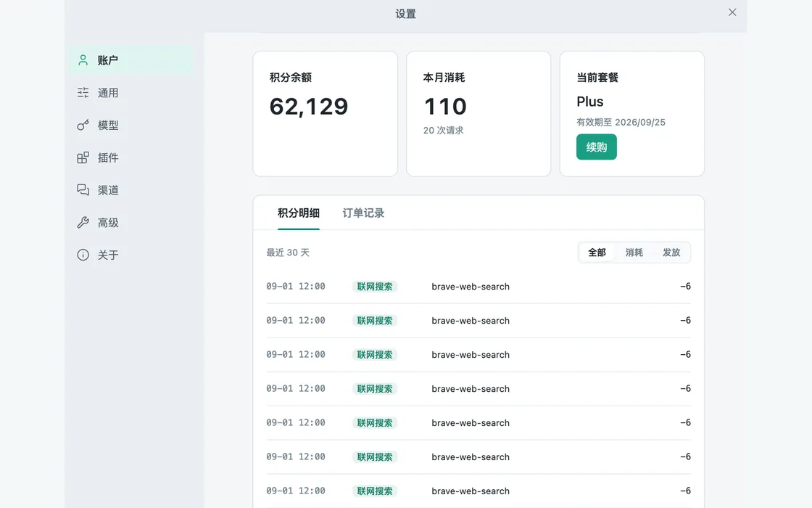
Task: Click the Plus plan name
Action: 590,102
